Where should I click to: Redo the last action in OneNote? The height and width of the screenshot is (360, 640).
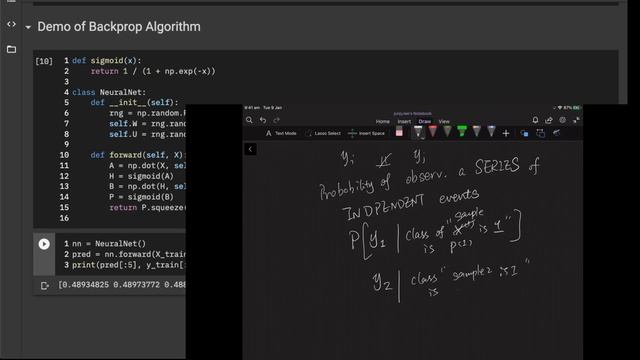pos(277,120)
